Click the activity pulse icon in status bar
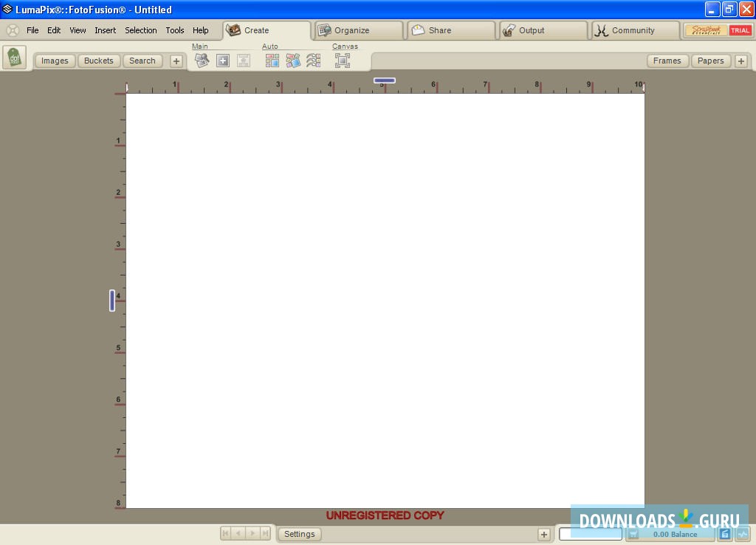The width and height of the screenshot is (756, 545). 743,534
